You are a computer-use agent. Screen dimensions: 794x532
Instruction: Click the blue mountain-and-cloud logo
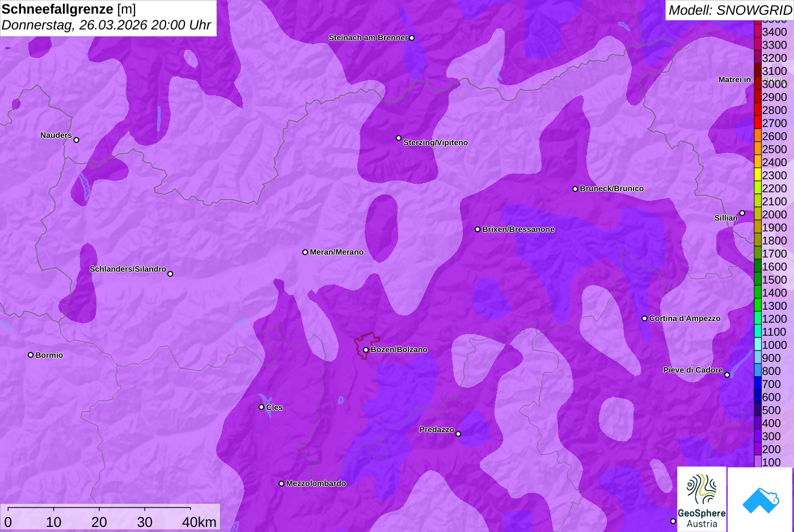tap(761, 500)
